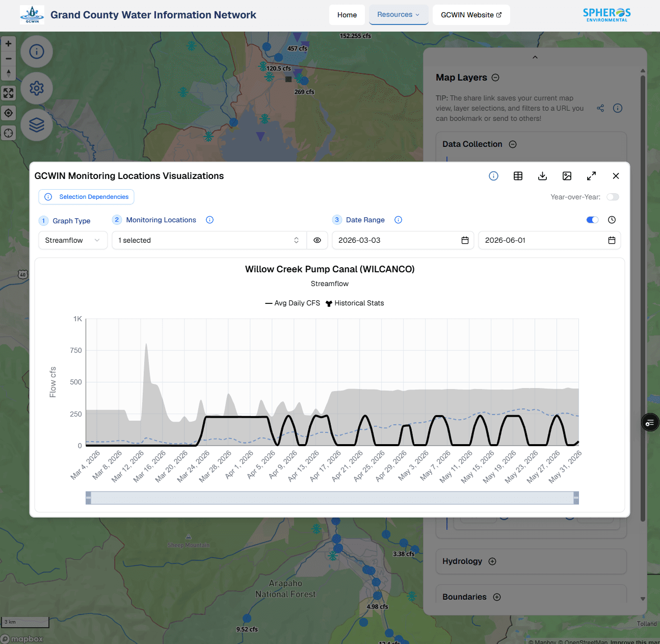Toggle the date range switch
Screen dimensions: 660x644
(x=592, y=220)
